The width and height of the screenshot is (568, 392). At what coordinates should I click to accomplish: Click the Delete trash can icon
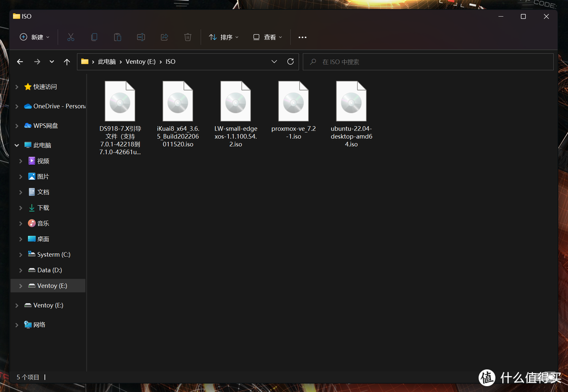click(x=188, y=37)
